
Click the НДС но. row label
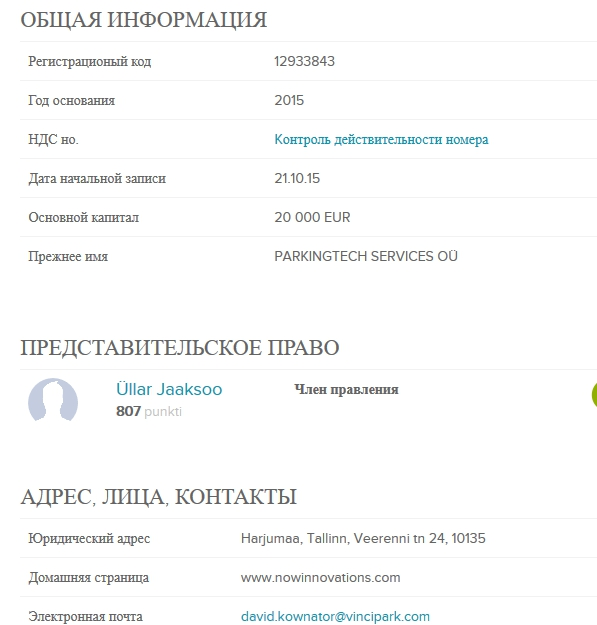coord(53,139)
